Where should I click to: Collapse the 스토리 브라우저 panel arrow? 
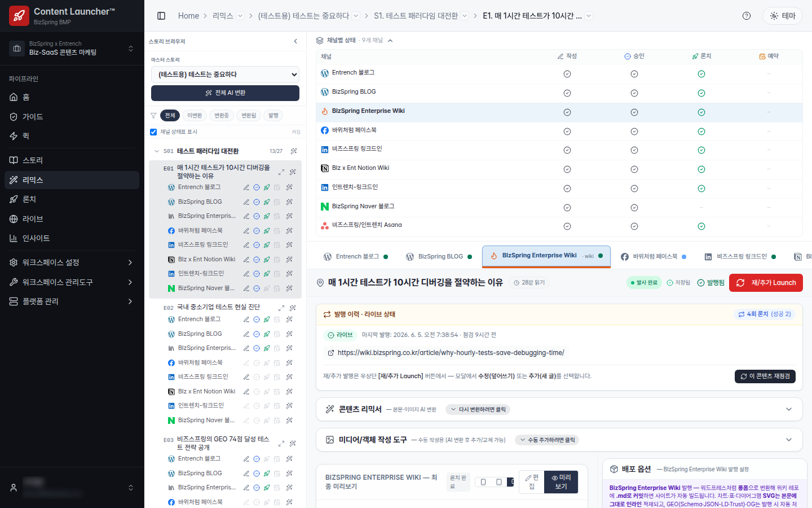pos(295,41)
